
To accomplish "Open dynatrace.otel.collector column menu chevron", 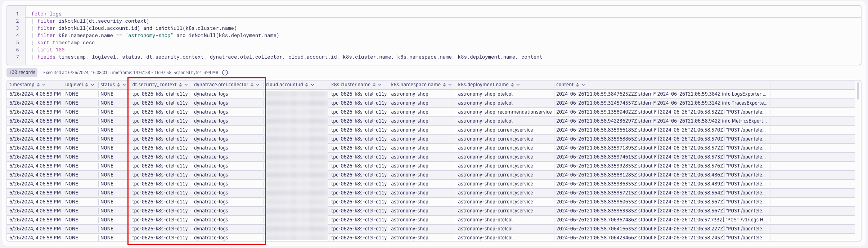I will 258,85.
